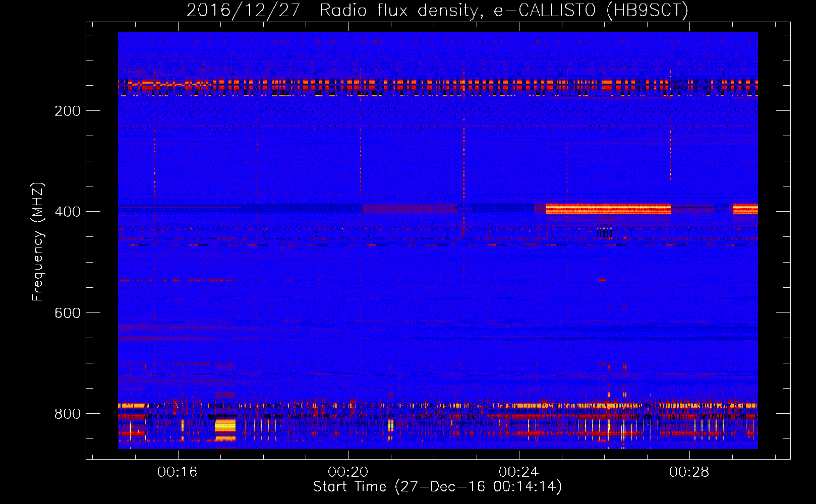Click the long bright red burst band at 400 MHz
Viewport: 816px width, 504px height.
pyautogui.click(x=609, y=209)
